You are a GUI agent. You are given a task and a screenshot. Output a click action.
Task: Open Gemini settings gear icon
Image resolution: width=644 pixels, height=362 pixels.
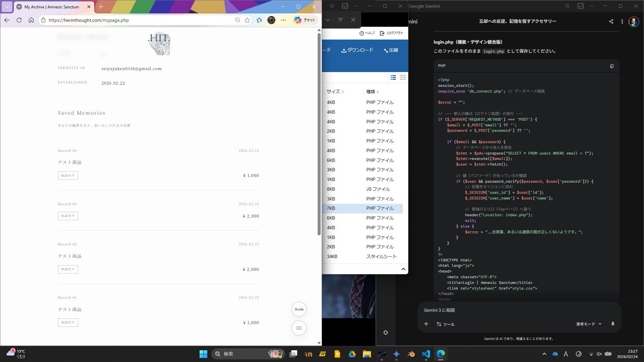(385, 333)
